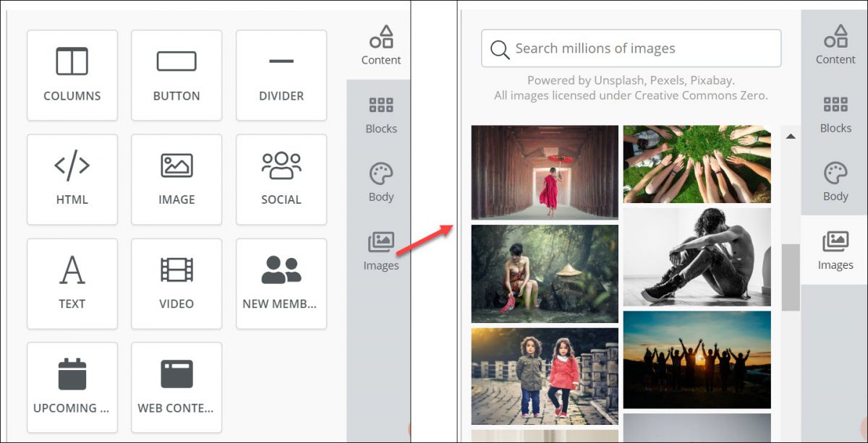Choose the HTML content block
Screen dimensions: 868x443
72,179
